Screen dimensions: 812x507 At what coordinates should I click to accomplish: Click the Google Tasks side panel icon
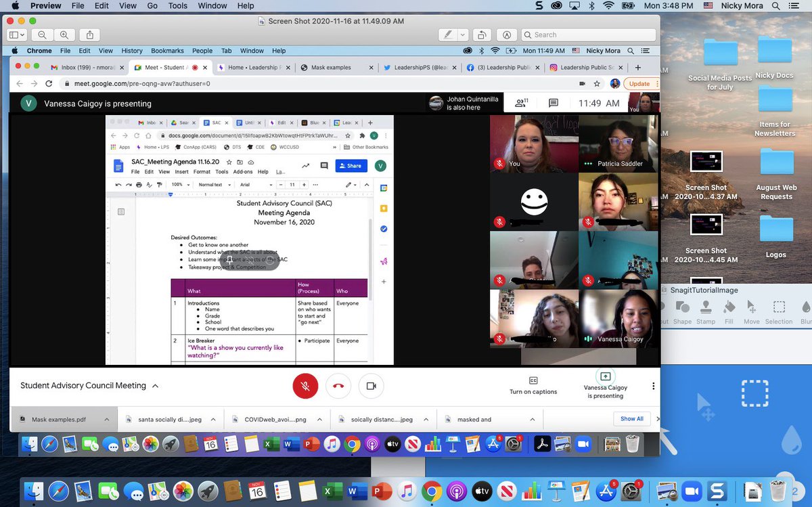click(x=383, y=228)
